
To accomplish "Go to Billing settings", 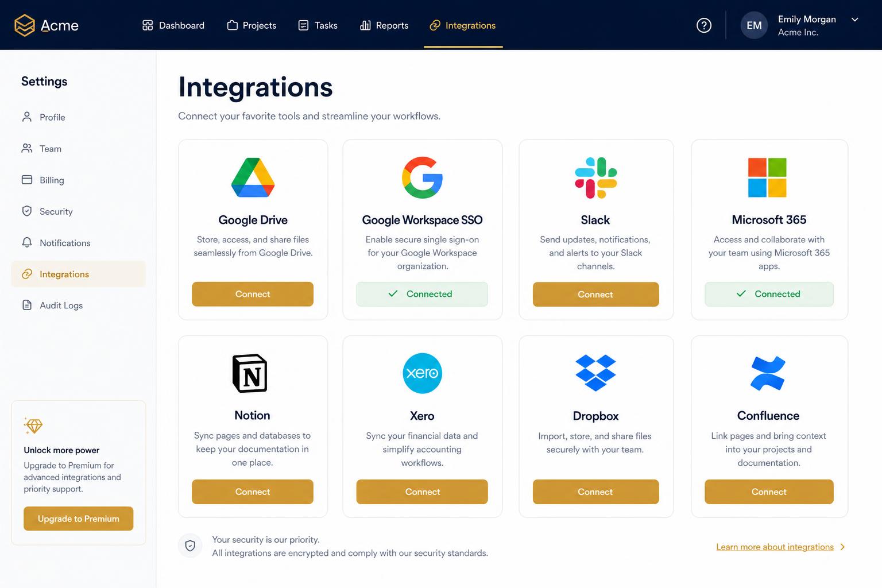I will click(x=78, y=180).
